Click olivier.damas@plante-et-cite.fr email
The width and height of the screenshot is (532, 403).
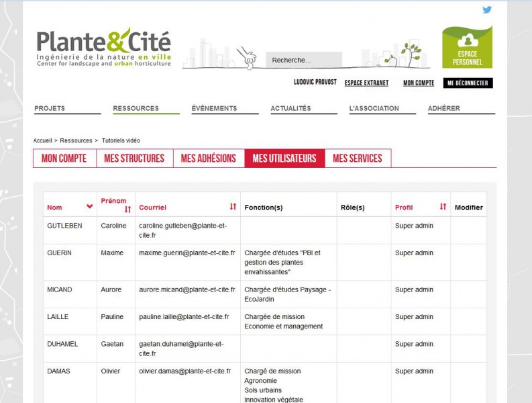click(x=185, y=371)
